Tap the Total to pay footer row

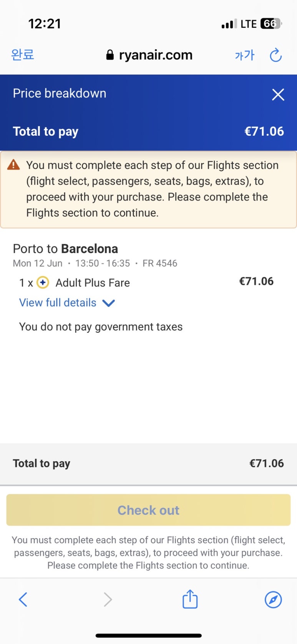point(148,464)
